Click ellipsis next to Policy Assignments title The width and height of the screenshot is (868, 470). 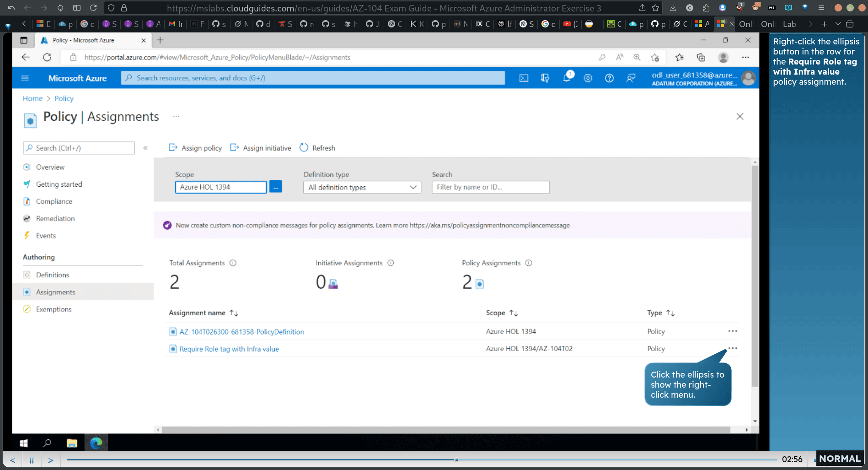(176, 117)
